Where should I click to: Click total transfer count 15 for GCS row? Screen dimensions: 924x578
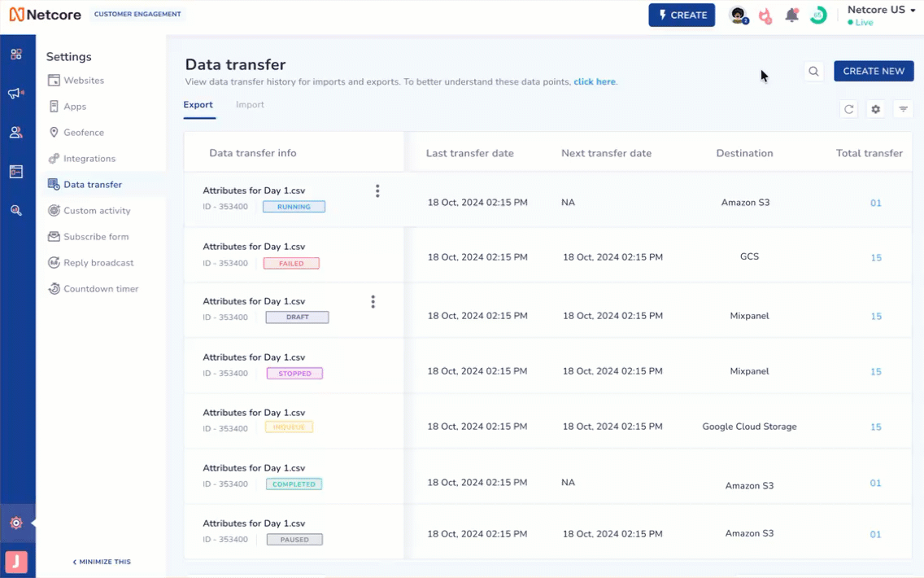[x=876, y=258]
